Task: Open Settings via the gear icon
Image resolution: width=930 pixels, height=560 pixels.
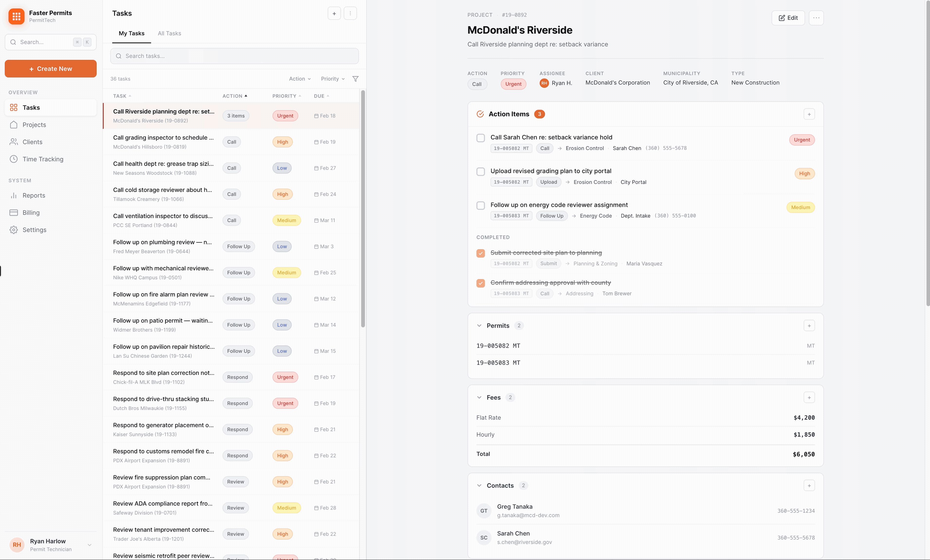Action: pyautogui.click(x=14, y=230)
